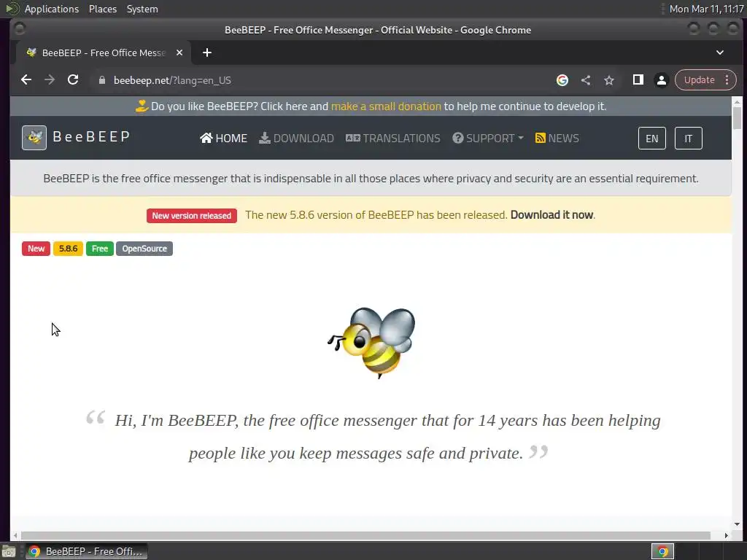Click the scroll right arrow

coord(726,535)
